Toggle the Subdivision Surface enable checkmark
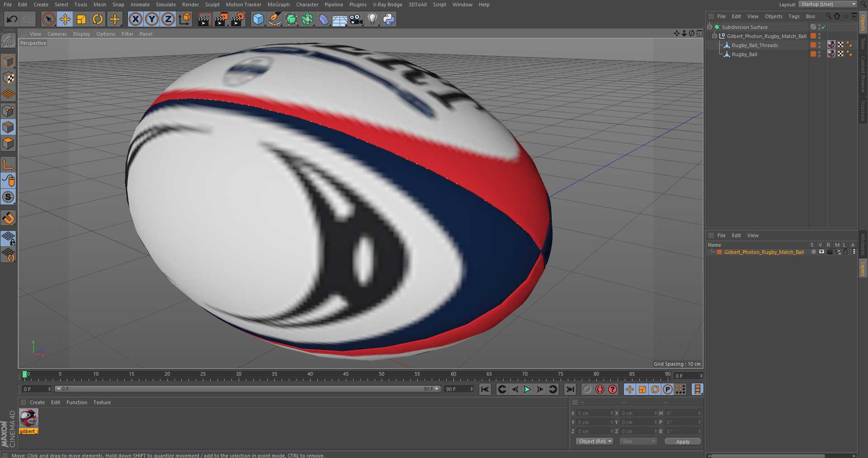Viewport: 868px width, 458px height. 824,27
